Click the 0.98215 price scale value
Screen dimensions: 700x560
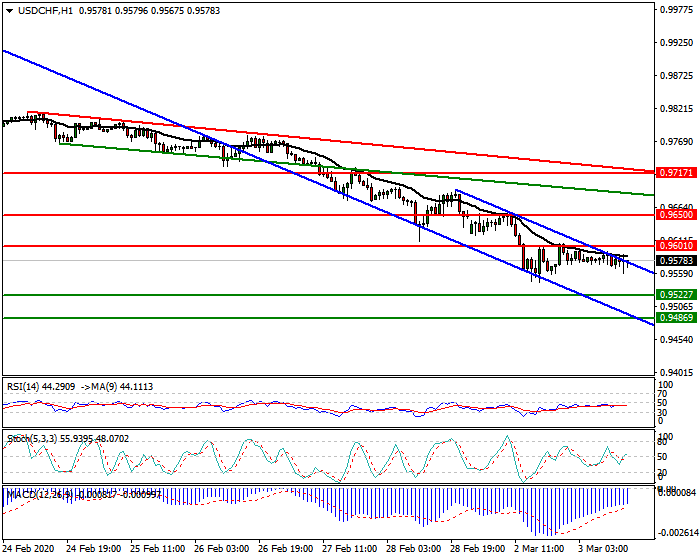click(677, 109)
